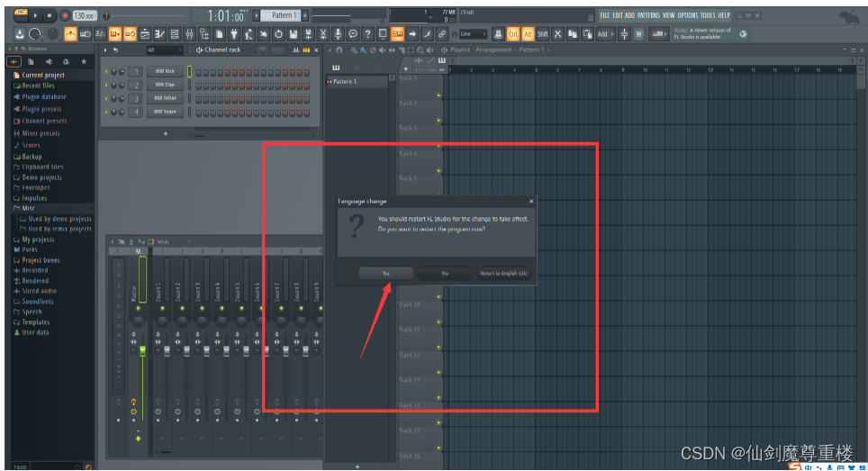Toggle Pat/Song mode switch
Image resolution: width=868 pixels, height=471 pixels.
pos(21,15)
